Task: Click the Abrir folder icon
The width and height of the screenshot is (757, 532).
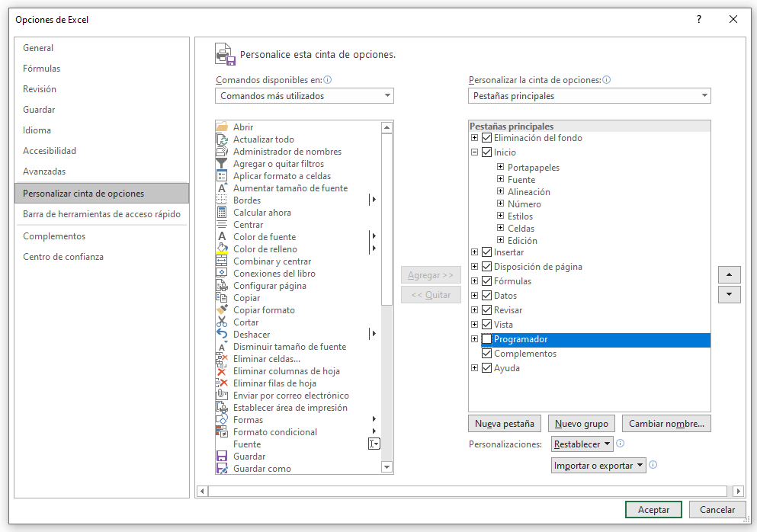Action: [222, 127]
